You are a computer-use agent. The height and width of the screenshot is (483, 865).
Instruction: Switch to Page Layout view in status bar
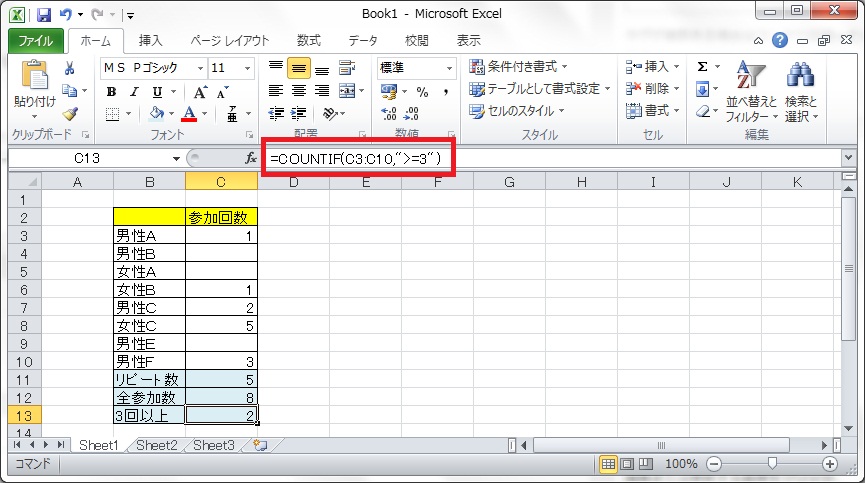pyautogui.click(x=627, y=464)
